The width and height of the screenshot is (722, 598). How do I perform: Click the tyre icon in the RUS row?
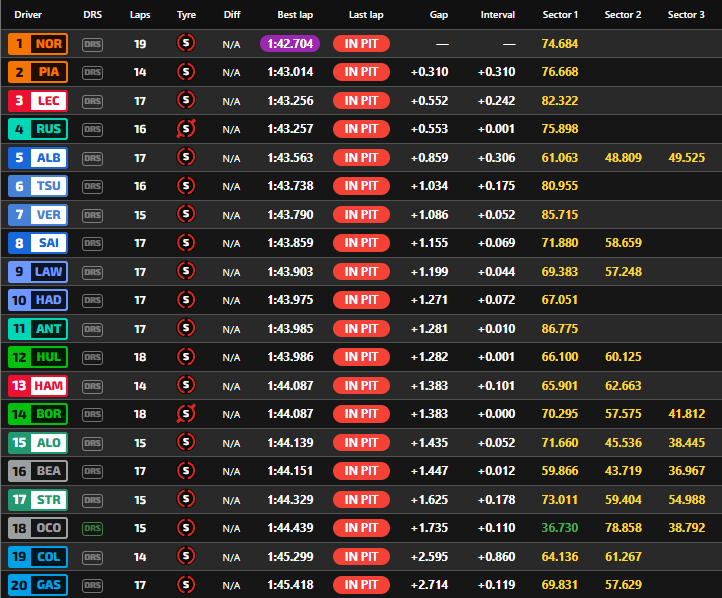point(185,128)
